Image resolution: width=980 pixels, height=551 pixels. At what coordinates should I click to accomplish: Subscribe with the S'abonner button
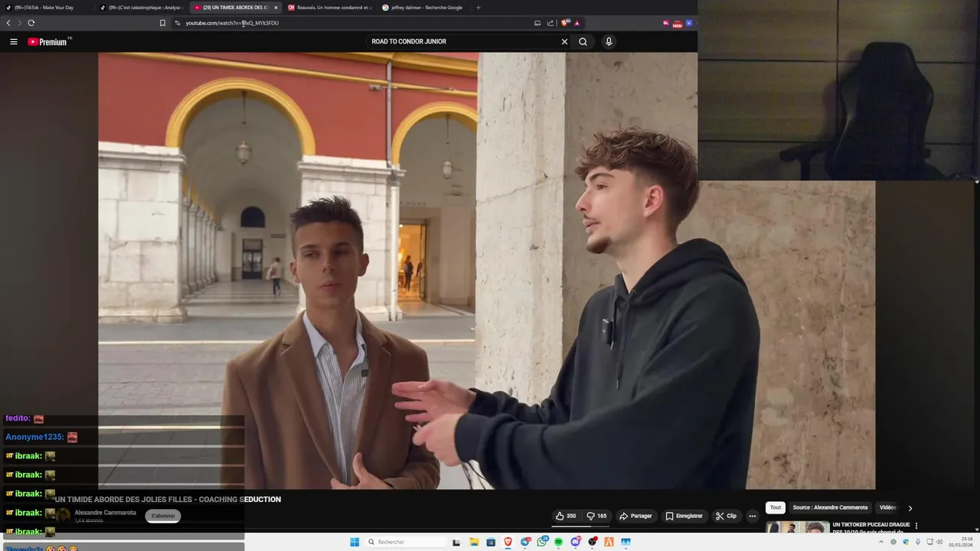[x=163, y=516]
